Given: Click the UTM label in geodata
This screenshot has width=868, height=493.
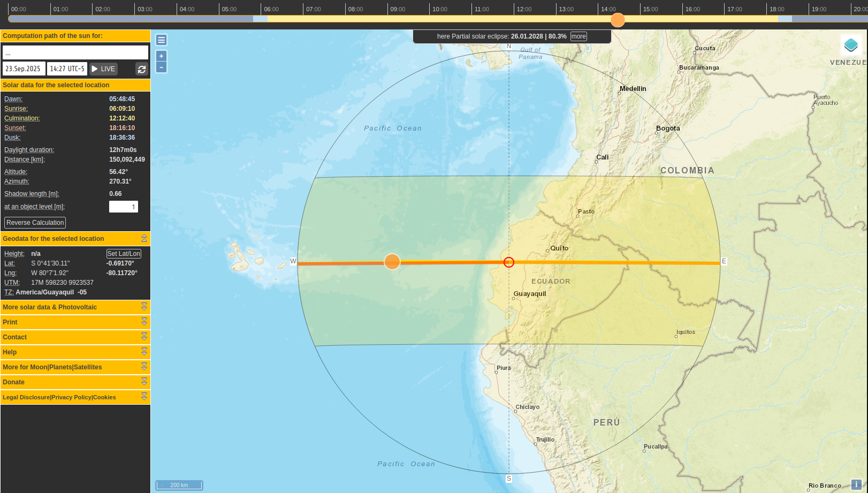Looking at the screenshot, I should coord(12,283).
